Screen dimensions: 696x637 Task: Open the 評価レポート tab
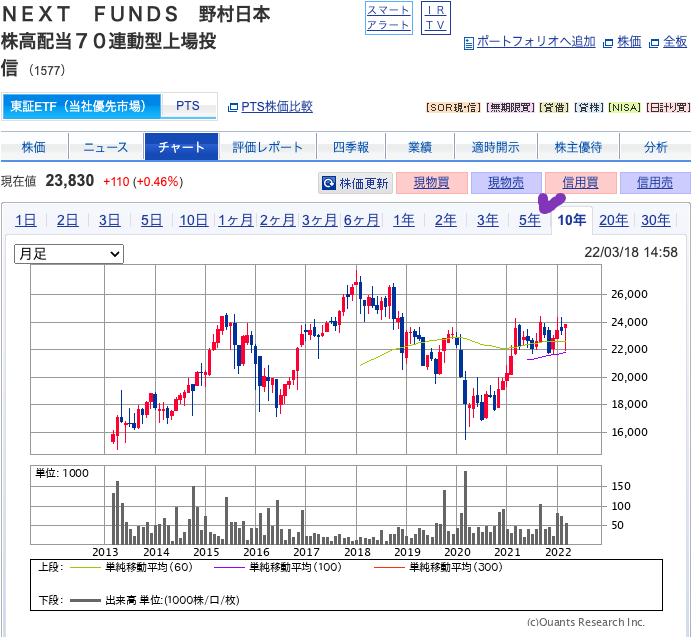coord(267,146)
